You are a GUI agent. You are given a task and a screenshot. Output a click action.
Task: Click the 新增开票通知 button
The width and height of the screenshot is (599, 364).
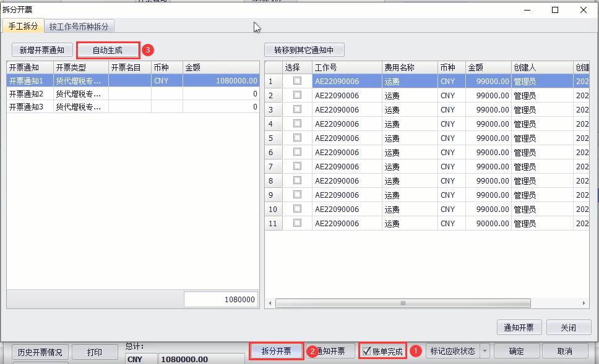pos(42,50)
